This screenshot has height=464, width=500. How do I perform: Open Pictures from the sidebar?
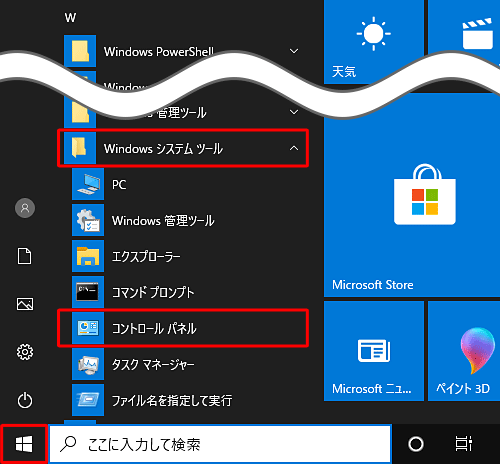click(25, 304)
